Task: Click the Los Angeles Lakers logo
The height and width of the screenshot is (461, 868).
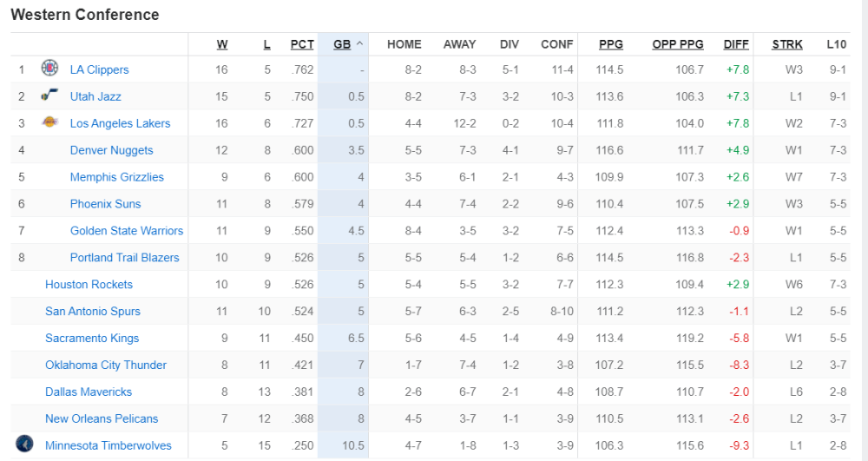Action: pos(49,122)
